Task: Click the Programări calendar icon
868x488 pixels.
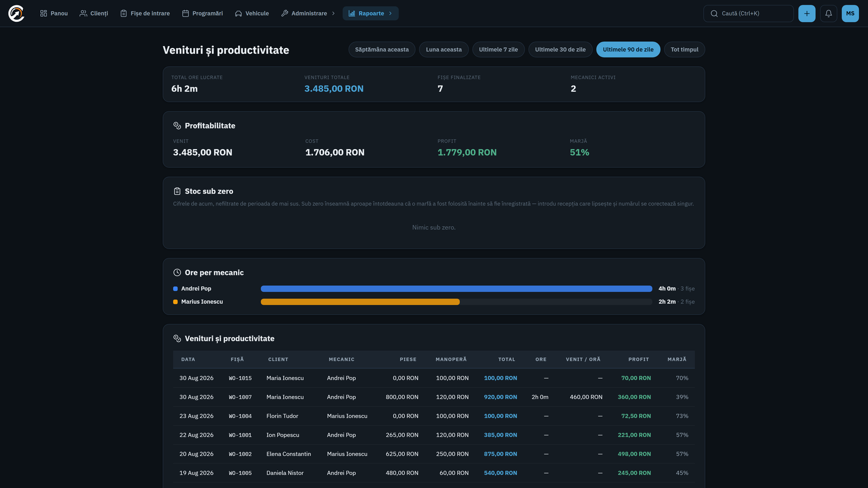Action: click(186, 14)
